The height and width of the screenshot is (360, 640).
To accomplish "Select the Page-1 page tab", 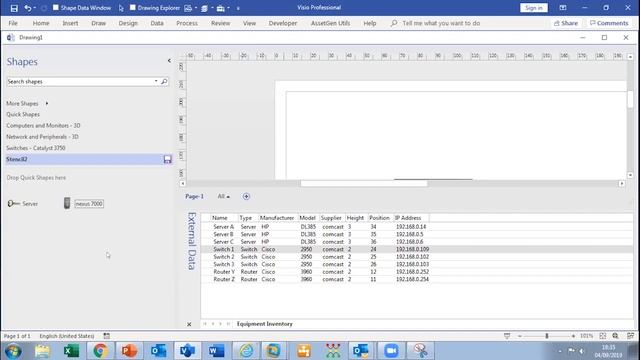I will click(x=194, y=196).
